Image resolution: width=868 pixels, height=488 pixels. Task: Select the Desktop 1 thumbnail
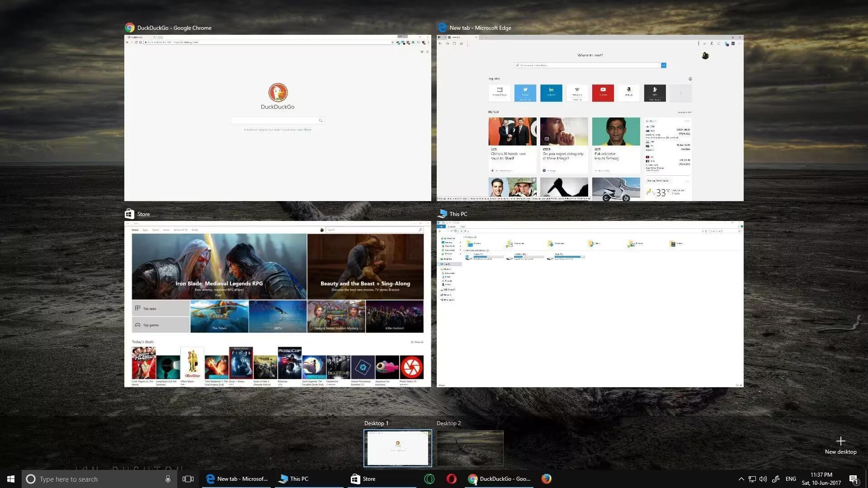click(x=398, y=448)
